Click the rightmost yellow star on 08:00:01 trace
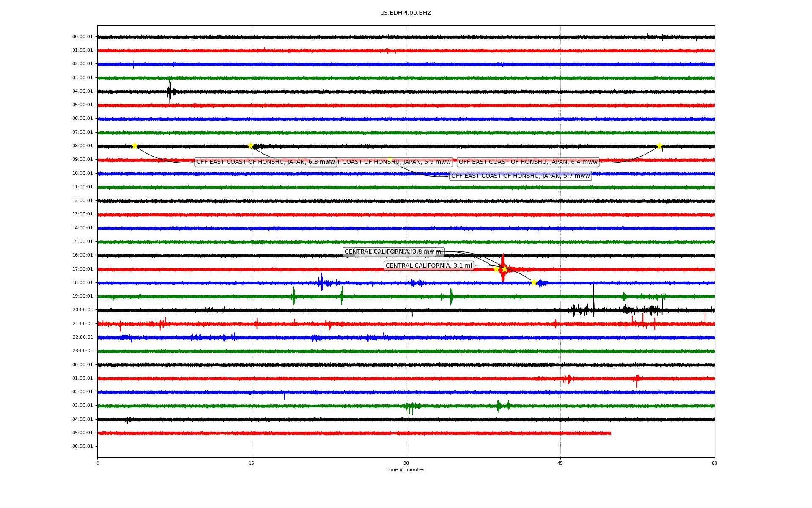This screenshot has height=508, width=812. pos(659,146)
